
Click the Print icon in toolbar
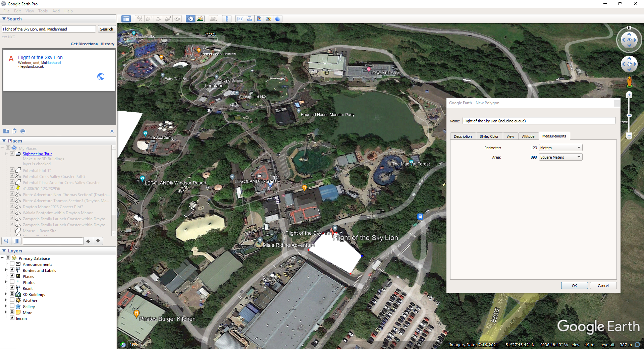coord(250,19)
